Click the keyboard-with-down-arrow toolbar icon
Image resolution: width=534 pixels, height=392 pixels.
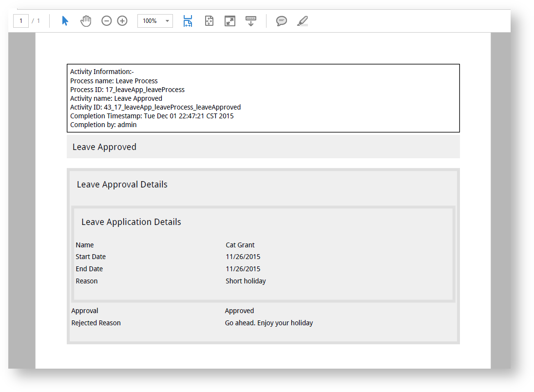coord(250,21)
